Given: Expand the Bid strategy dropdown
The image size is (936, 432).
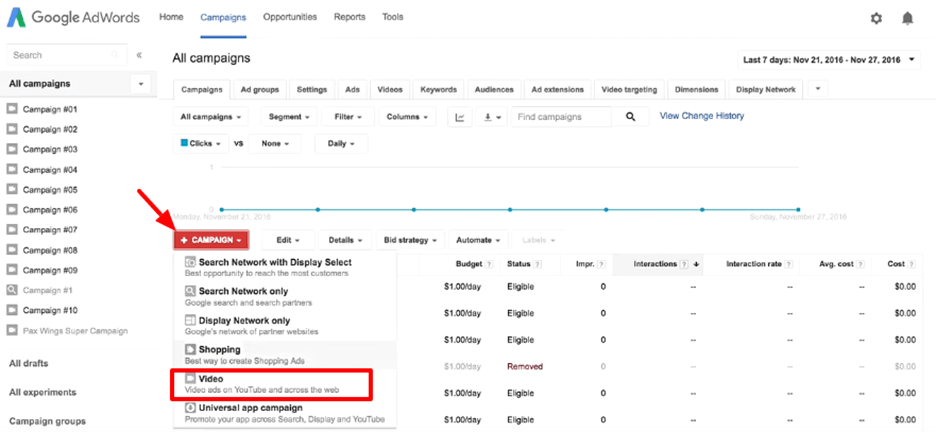Looking at the screenshot, I should pyautogui.click(x=410, y=240).
